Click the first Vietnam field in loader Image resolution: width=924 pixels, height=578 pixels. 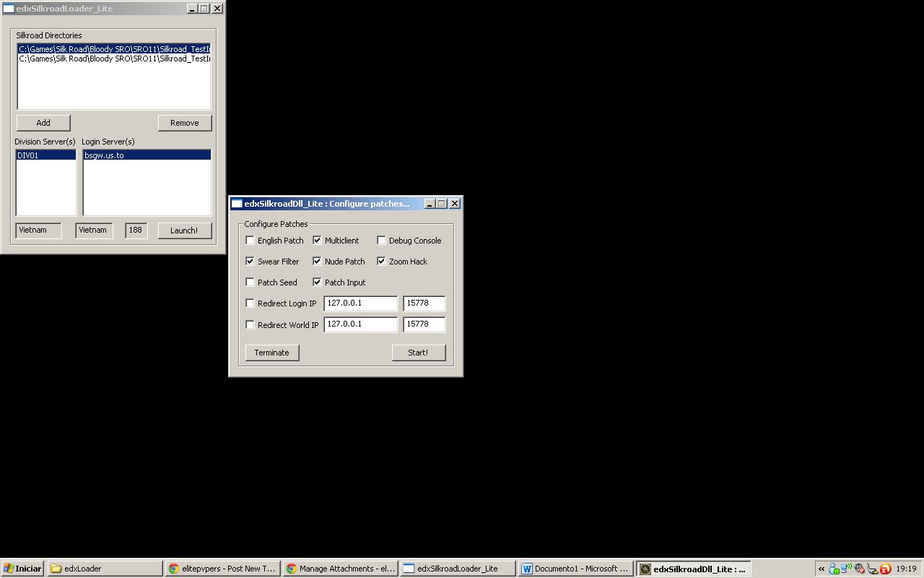[39, 230]
